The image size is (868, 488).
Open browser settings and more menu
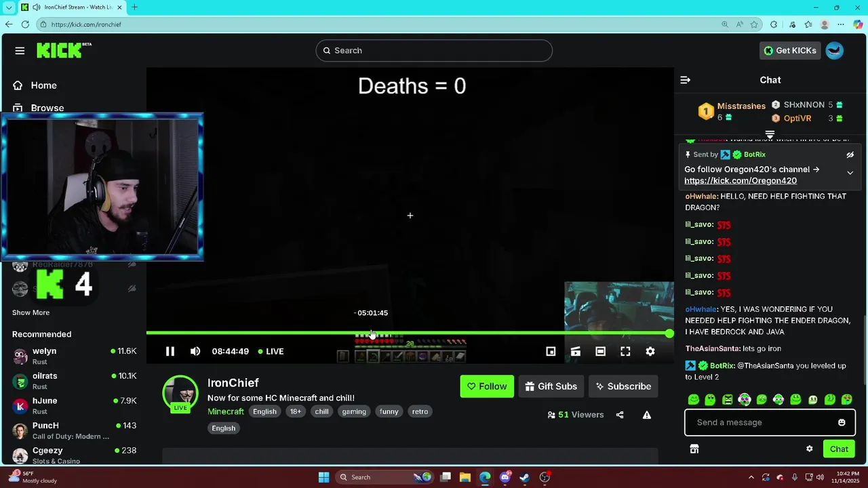(841, 24)
